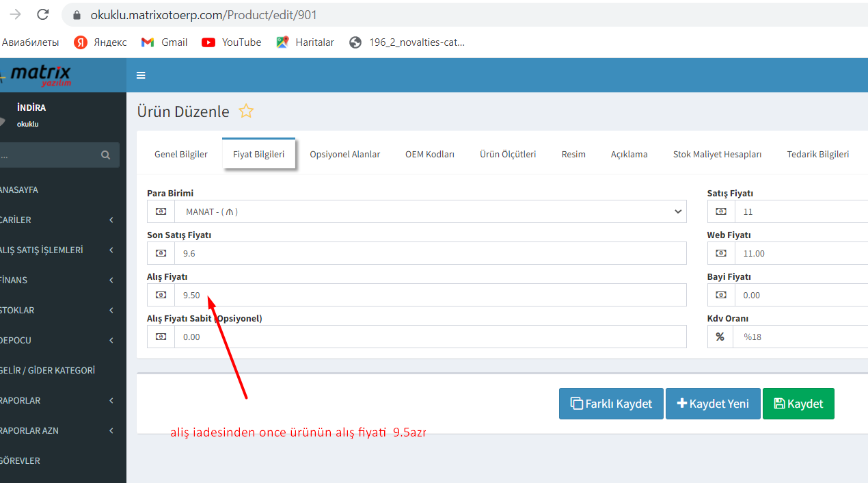Open the Haritalar maps bookmark
The height and width of the screenshot is (483, 868).
pos(305,42)
